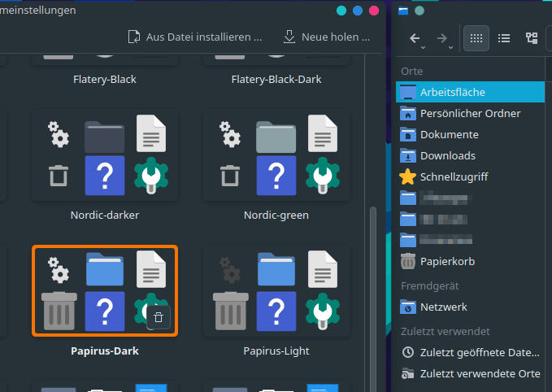
Task: Click the Arbeitsfläche desktop icon
Action: 408,92
